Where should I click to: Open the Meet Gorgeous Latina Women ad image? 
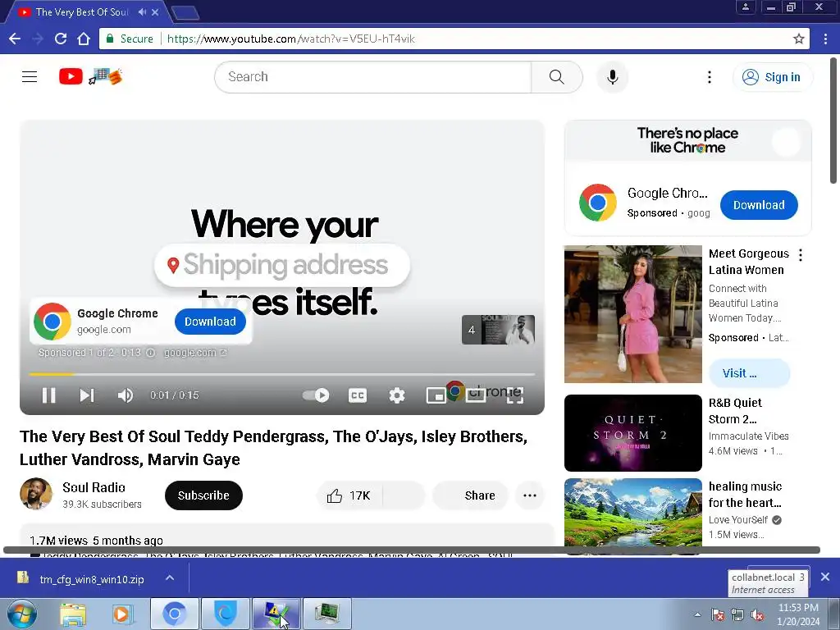coord(632,314)
